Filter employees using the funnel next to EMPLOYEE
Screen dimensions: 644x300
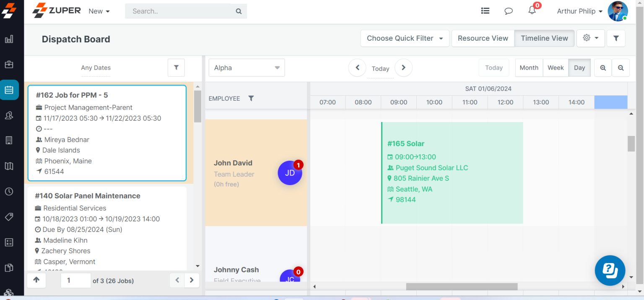tap(251, 98)
